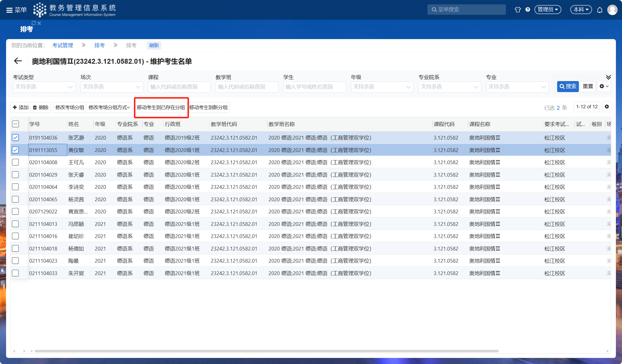This screenshot has width=622, height=364.
Task: Click the hamburger 菜单 icon
Action: pyautogui.click(x=9, y=10)
